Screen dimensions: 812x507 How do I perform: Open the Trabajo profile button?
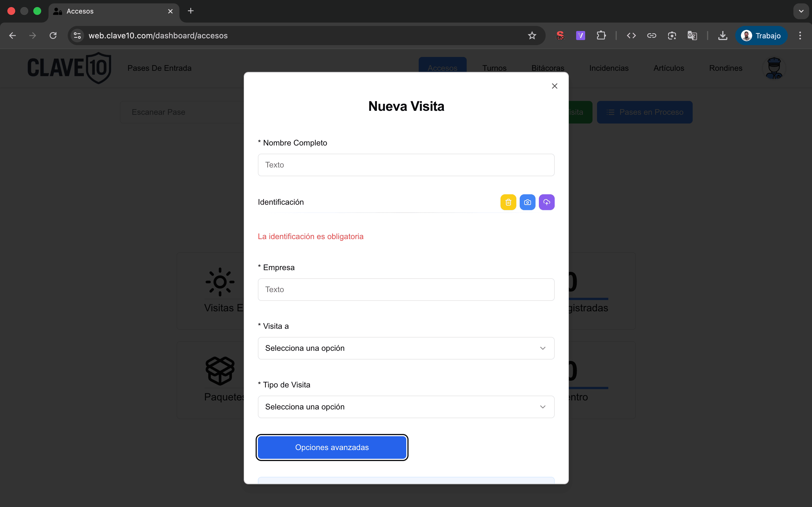click(x=761, y=36)
